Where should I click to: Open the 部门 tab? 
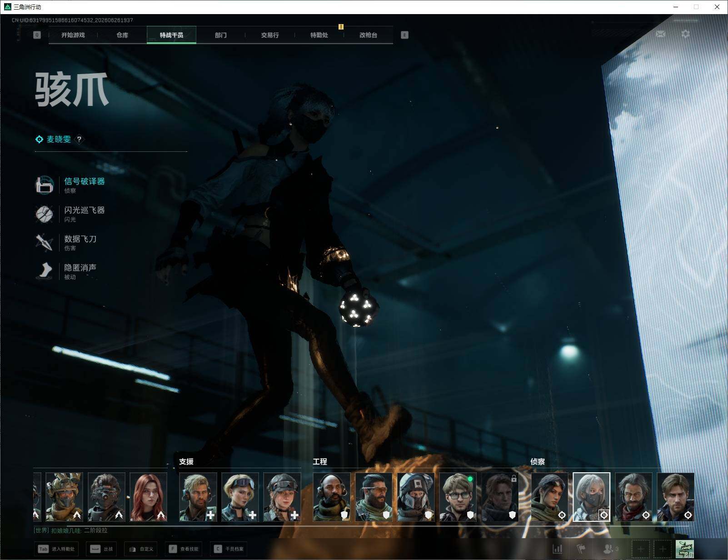221,35
